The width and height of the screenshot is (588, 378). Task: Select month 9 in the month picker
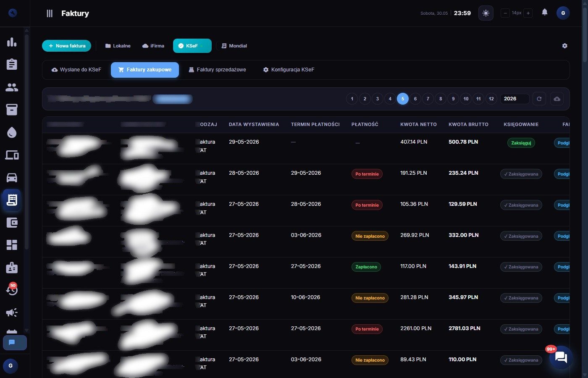[453, 99]
